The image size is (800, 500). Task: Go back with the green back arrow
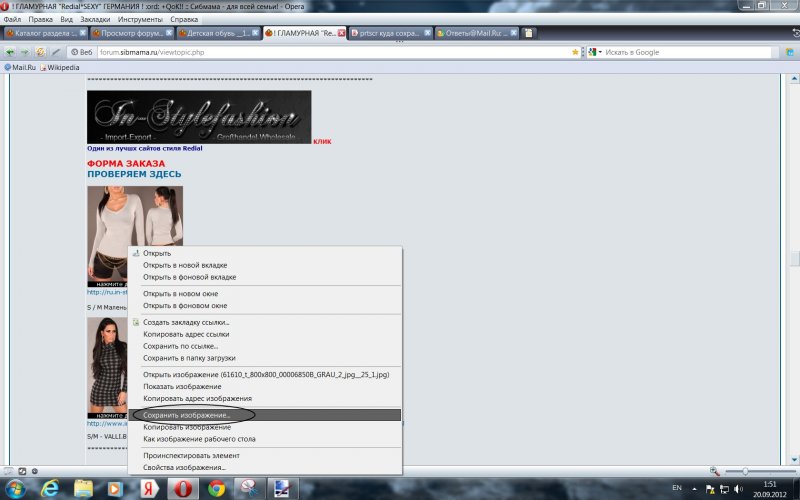tap(10, 52)
